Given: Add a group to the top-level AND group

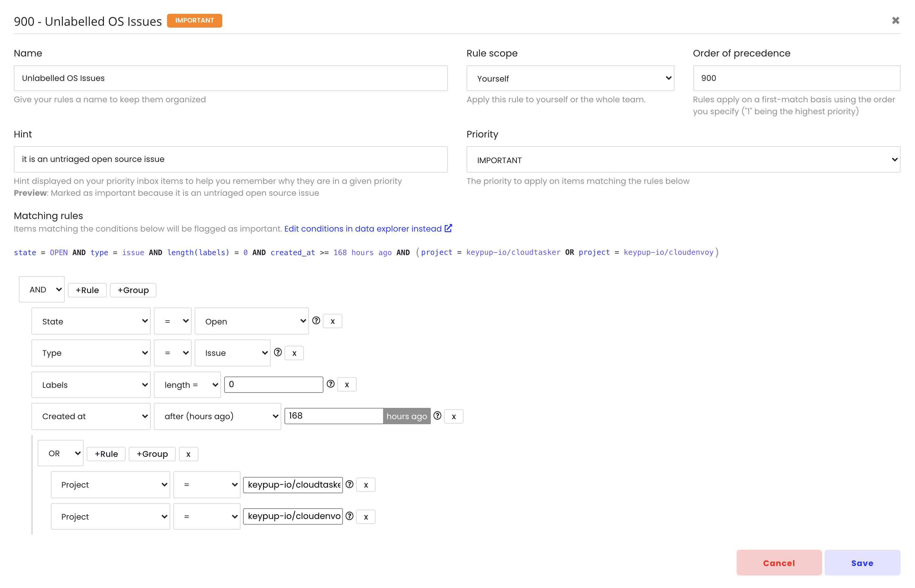Looking at the screenshot, I should click(x=133, y=290).
